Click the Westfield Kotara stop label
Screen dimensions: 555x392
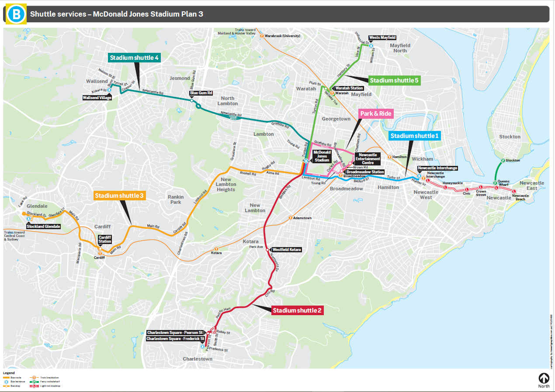click(x=287, y=250)
